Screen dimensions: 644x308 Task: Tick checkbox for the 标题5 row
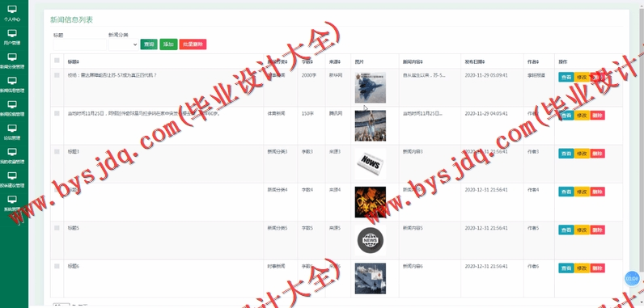tap(57, 228)
